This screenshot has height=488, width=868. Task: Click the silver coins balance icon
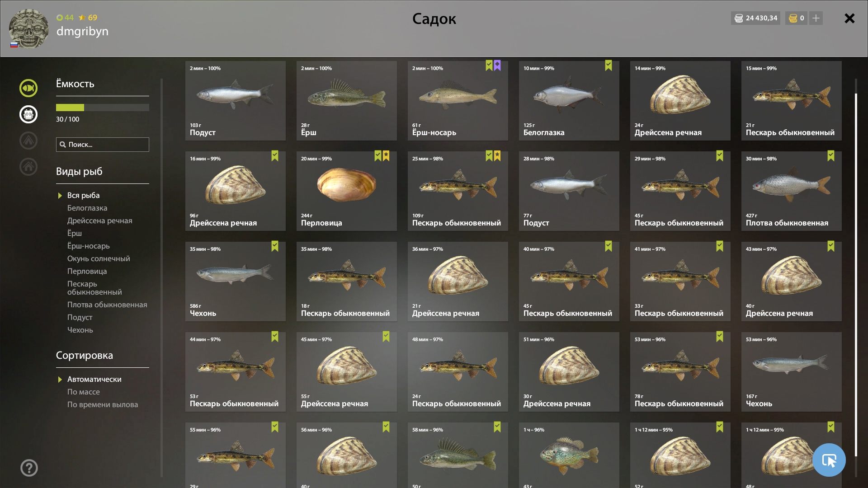739,18
